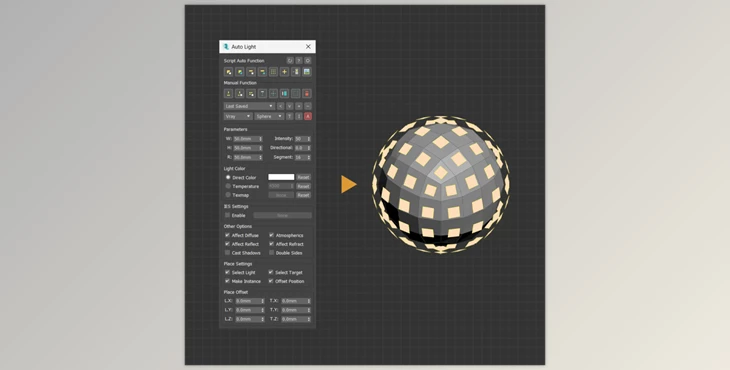730x370 pixels.
Task: Click the cyan bars icon in Manual Function
Action: (284, 94)
